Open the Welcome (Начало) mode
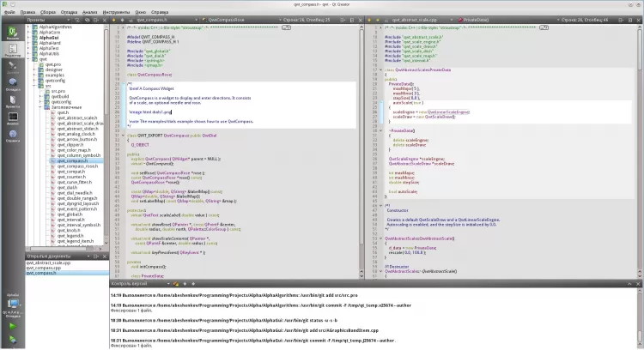The image size is (644, 350). coord(12,34)
